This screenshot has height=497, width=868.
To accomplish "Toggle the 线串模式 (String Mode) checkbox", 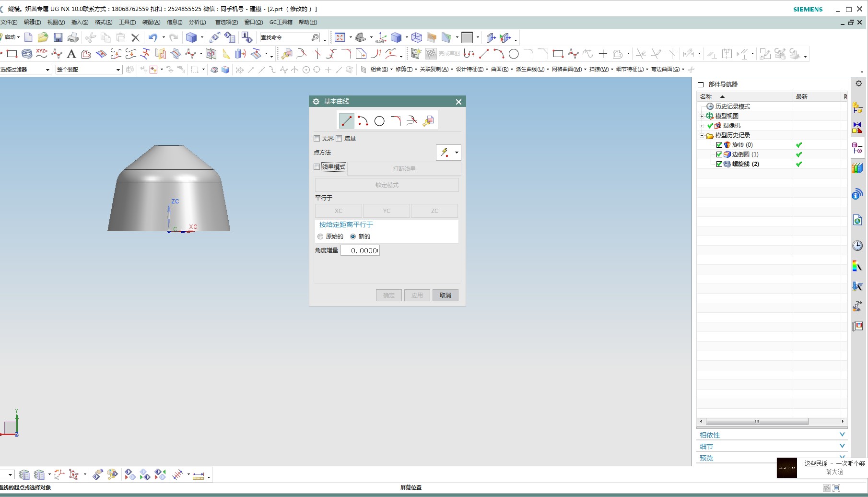I will (x=317, y=167).
